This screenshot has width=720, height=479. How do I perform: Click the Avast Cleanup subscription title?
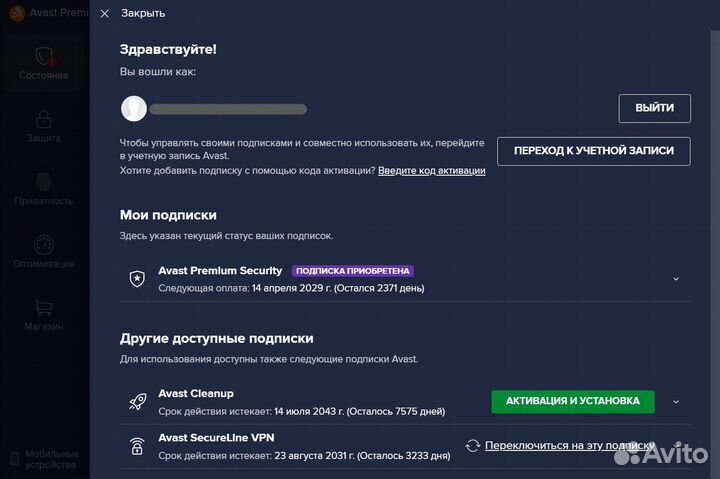(196, 394)
